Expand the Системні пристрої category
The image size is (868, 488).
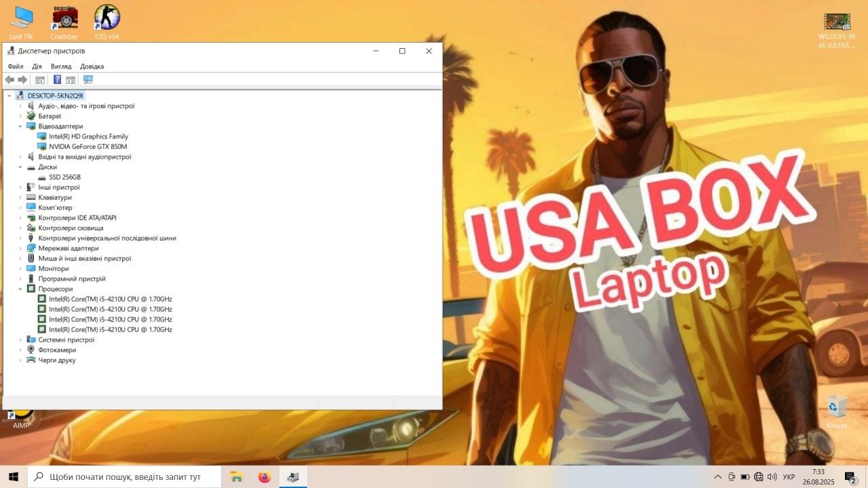tap(20, 340)
